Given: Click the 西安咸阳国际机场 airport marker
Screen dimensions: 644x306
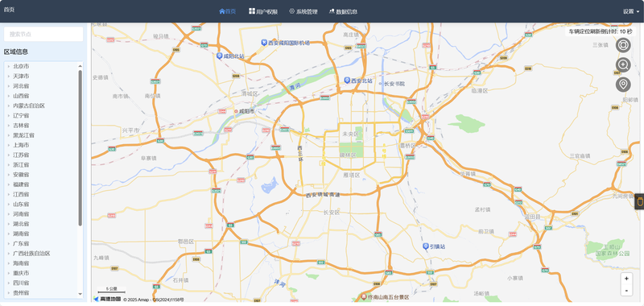Looking at the screenshot, I should 265,43.
